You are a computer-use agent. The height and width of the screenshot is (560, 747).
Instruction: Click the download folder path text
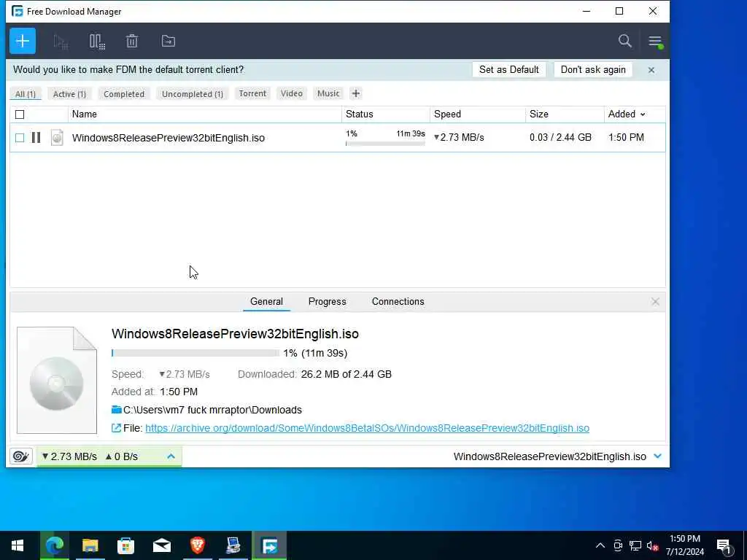[212, 410]
